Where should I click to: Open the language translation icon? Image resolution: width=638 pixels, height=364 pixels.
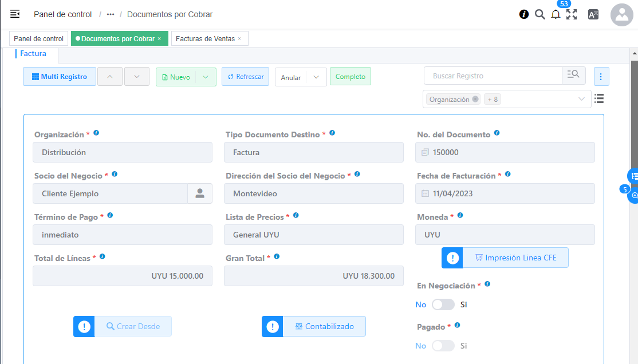click(593, 15)
